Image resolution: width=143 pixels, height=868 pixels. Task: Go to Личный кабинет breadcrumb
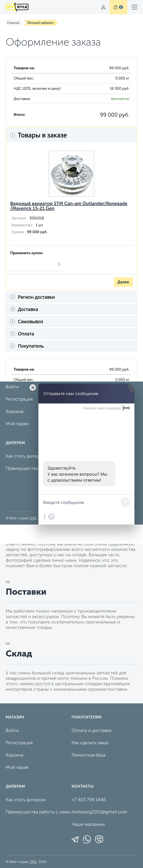pos(41,23)
